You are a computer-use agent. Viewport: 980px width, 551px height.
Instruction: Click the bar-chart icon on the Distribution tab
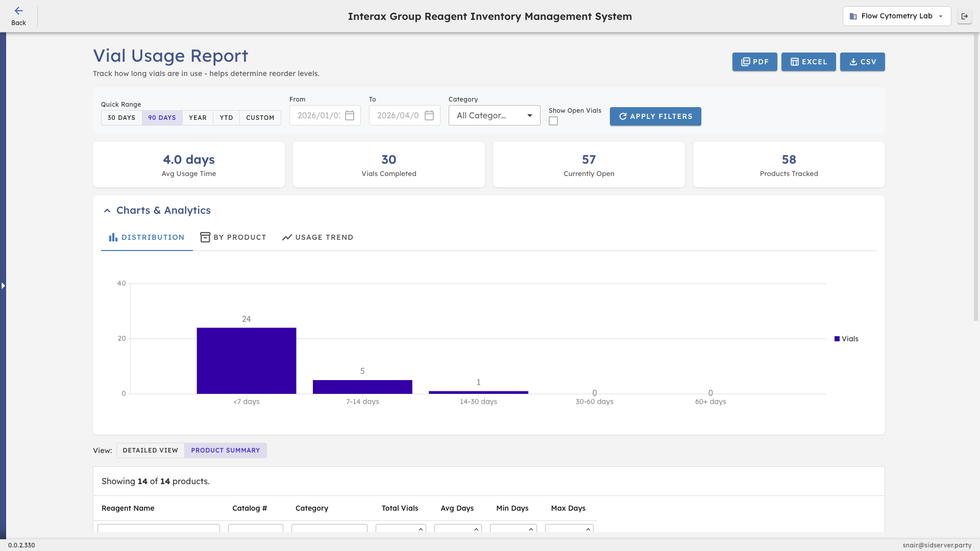112,237
